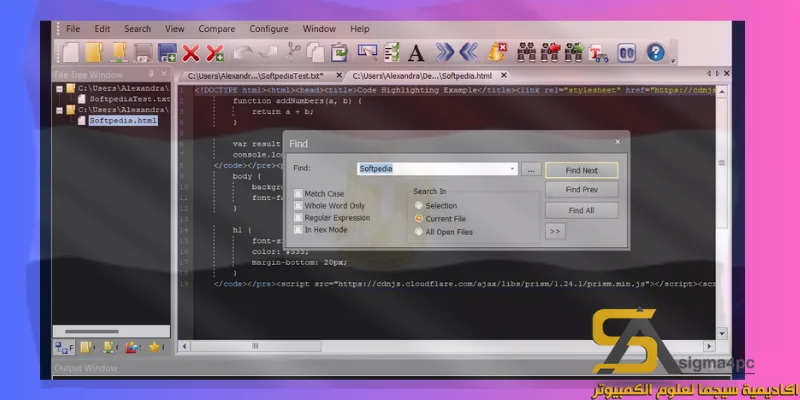Screen dimensions: 800x400
Task: Click the Redo arrow icon
Action: (267, 52)
